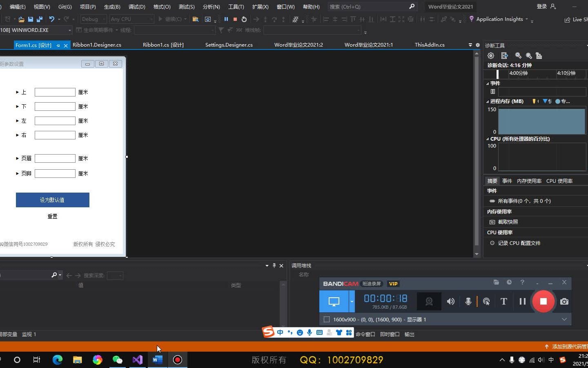588x368 pixels.
Task: Toggle the Bandicam microphone recording
Action: coord(468,301)
